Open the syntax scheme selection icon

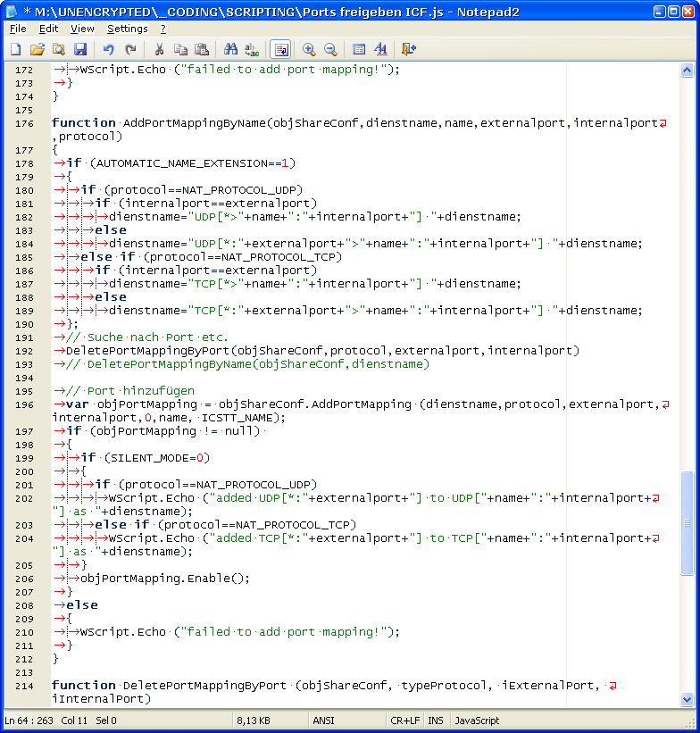click(x=359, y=49)
